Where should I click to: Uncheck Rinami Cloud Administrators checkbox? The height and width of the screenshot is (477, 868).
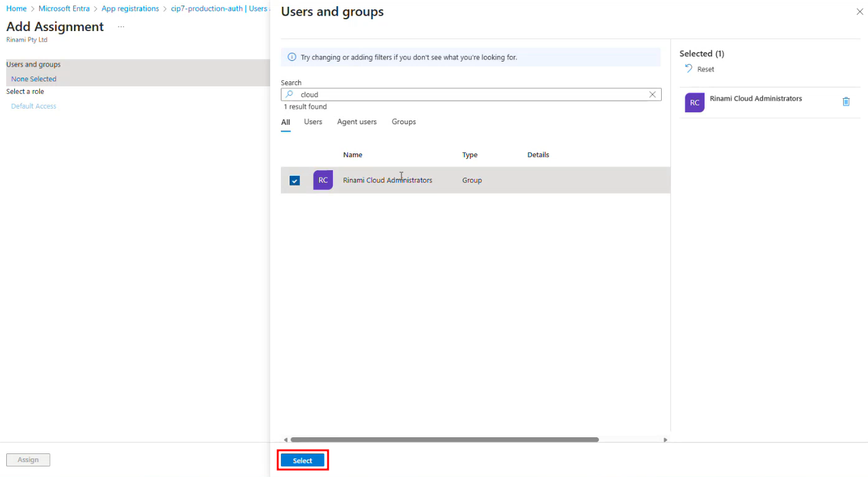click(x=295, y=181)
